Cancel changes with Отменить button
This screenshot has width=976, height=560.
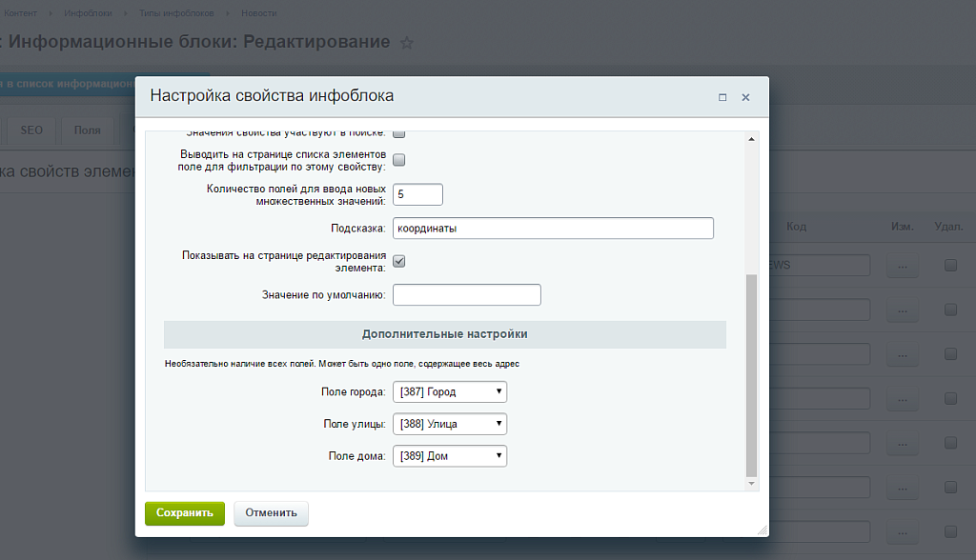point(271,513)
